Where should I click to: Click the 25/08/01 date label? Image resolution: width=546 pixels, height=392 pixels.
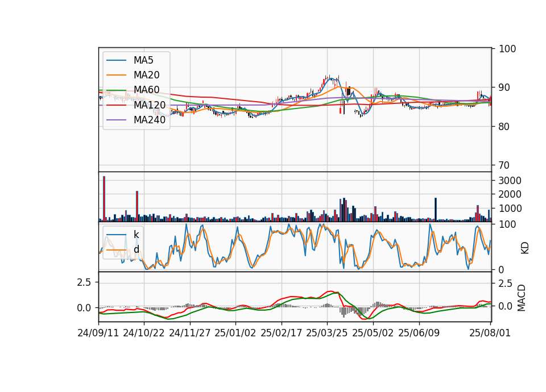coord(490,333)
